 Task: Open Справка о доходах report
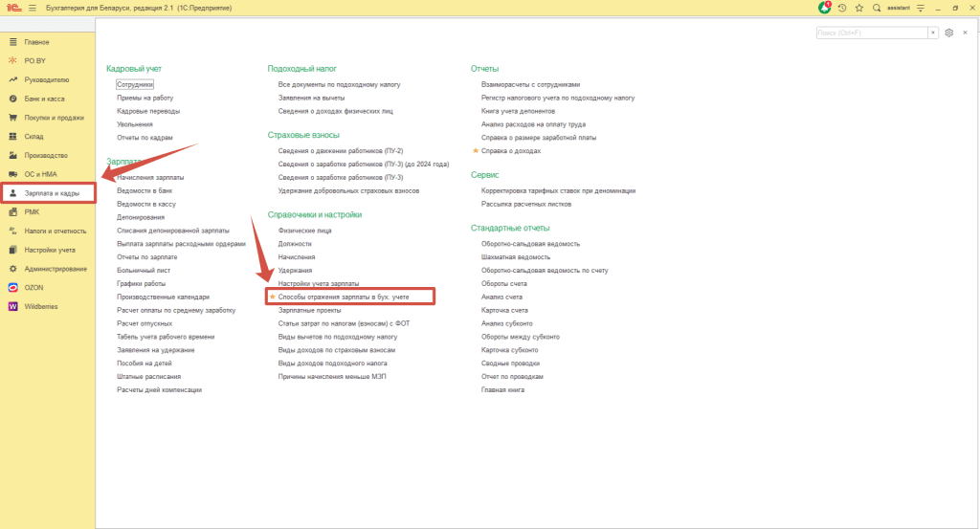tap(511, 150)
